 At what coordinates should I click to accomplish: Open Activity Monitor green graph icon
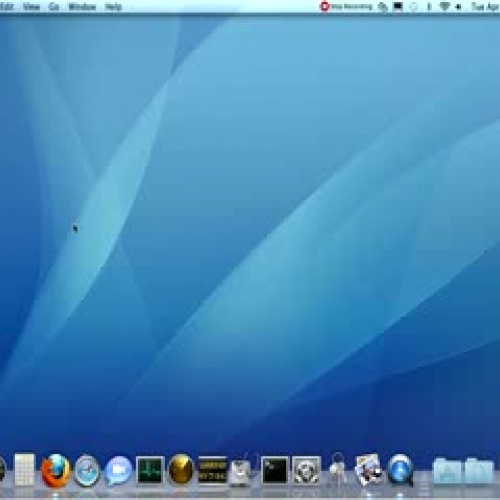click(150, 471)
